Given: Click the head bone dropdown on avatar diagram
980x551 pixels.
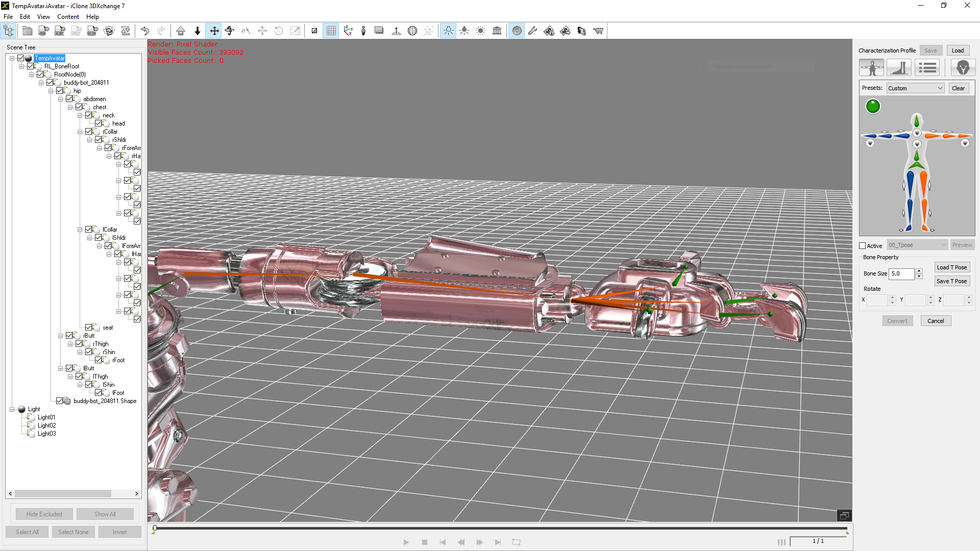Looking at the screenshot, I should click(917, 133).
